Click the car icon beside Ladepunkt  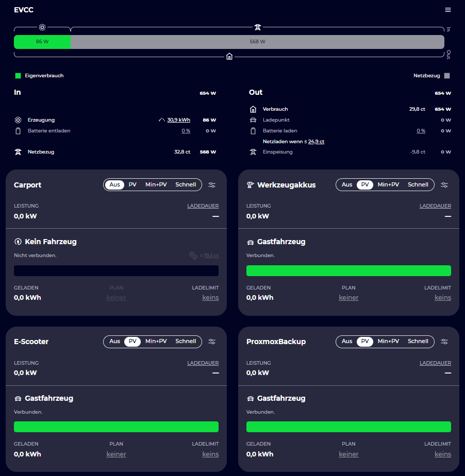point(253,120)
